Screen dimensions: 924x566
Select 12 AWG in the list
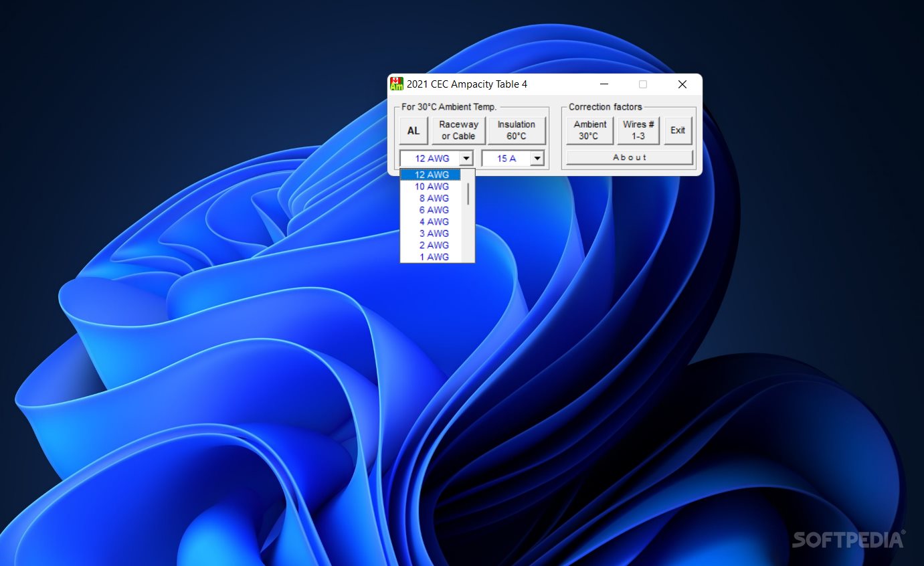[432, 175]
